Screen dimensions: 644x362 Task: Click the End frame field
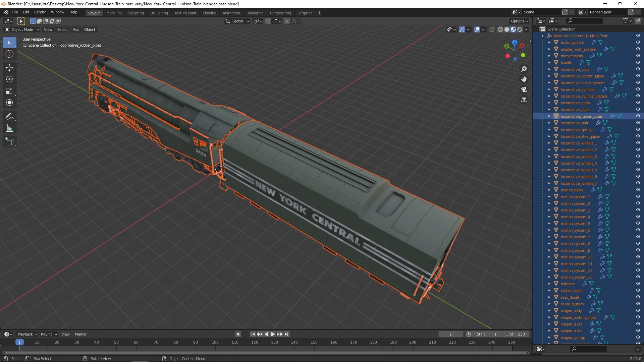(x=516, y=334)
